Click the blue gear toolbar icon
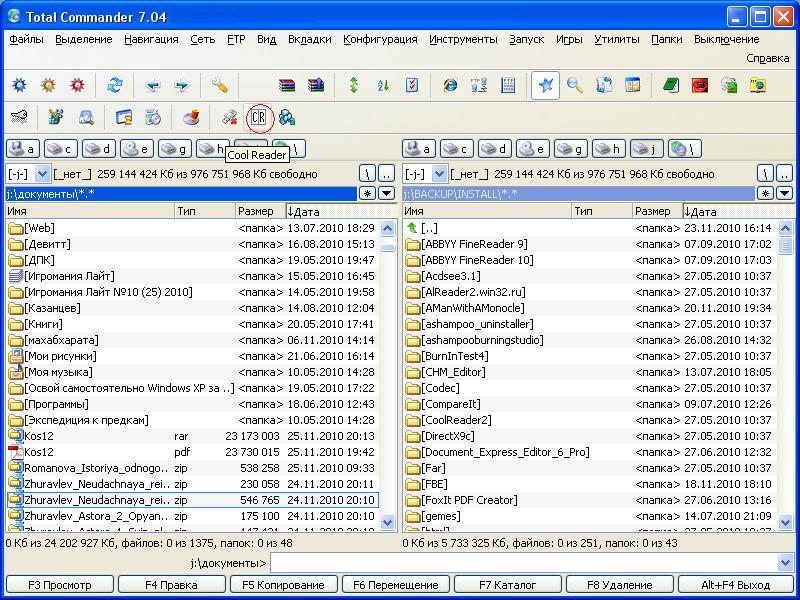800x600 pixels. coord(19,85)
